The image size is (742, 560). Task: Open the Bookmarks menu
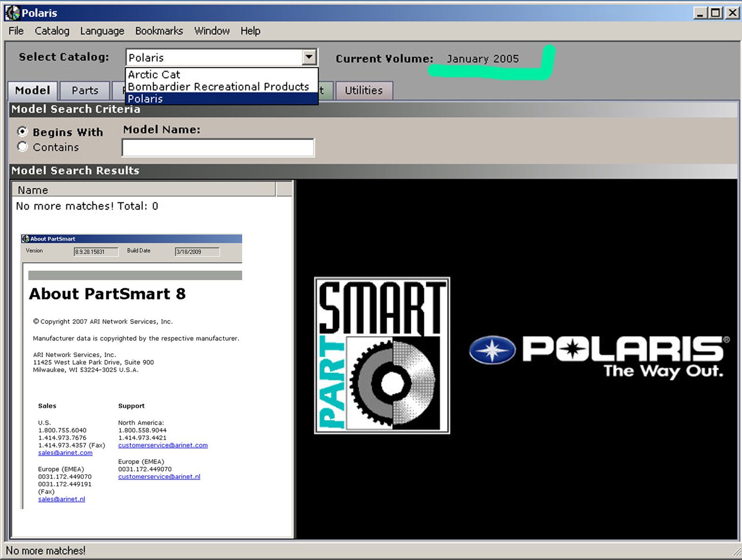159,31
